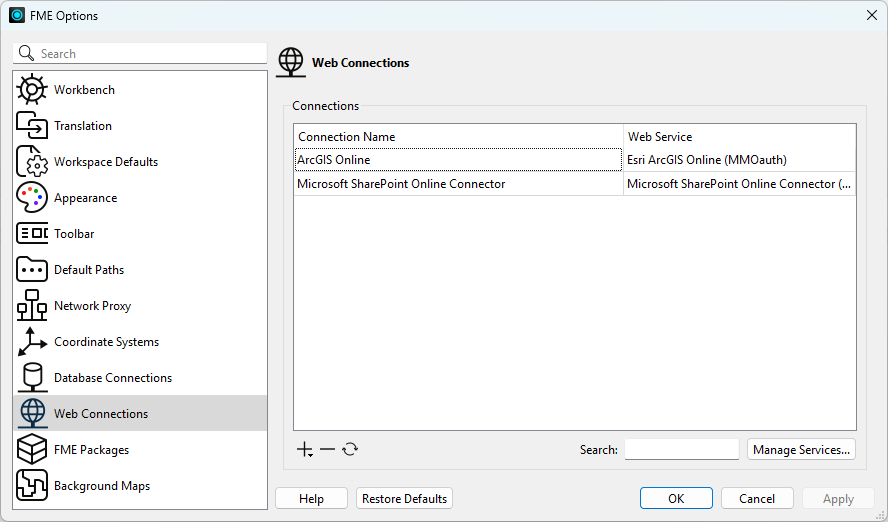Click the Web Connections globe icon in sidebar

32,413
